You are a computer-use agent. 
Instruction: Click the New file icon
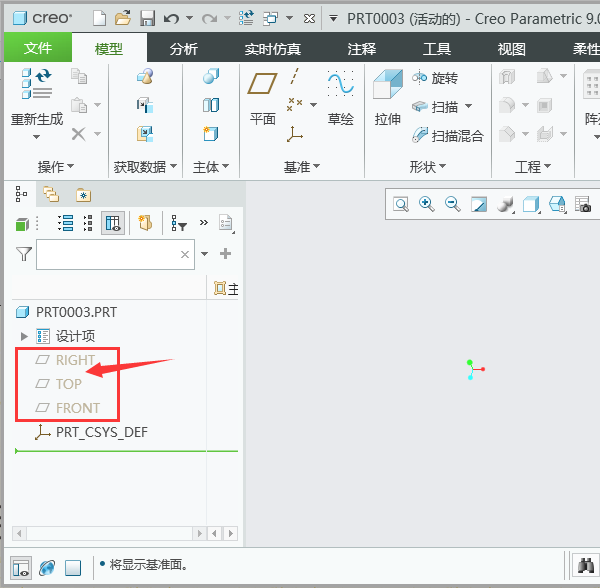pyautogui.click(x=99, y=18)
